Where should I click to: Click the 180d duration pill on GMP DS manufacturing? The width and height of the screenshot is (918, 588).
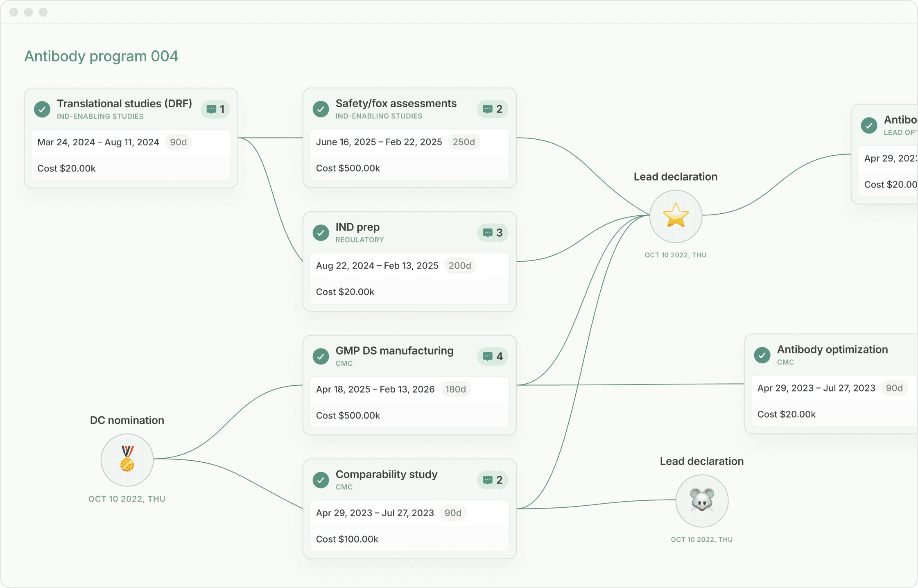tap(455, 389)
